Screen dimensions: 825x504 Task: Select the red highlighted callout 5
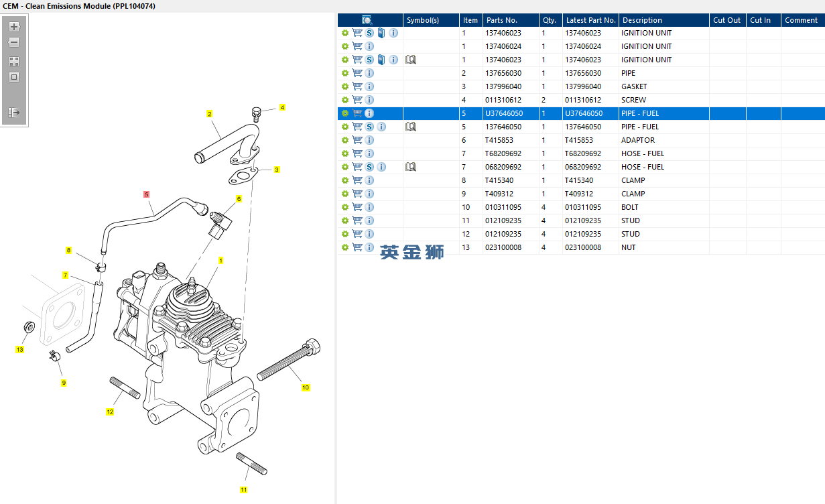pos(146,194)
